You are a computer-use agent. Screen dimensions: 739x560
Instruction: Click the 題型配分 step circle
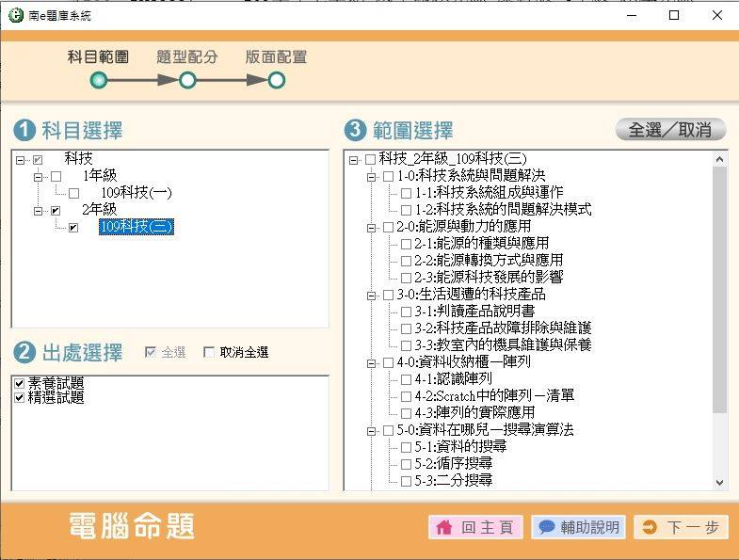187,81
